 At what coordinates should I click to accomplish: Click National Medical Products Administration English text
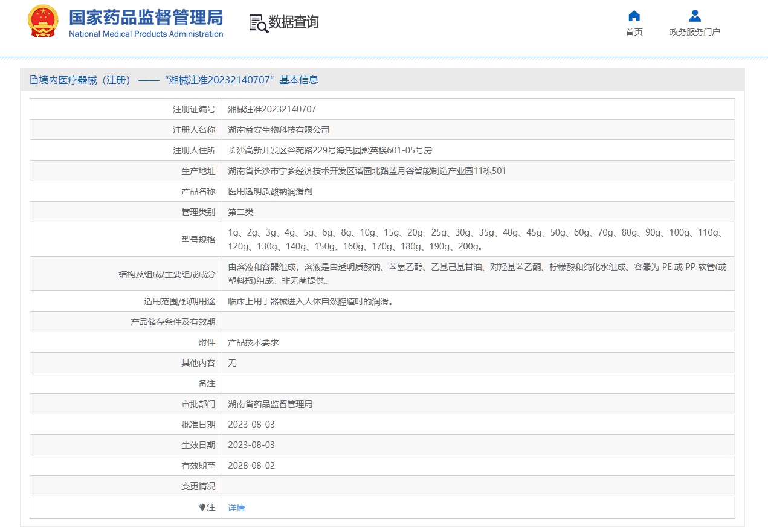pyautogui.click(x=146, y=34)
